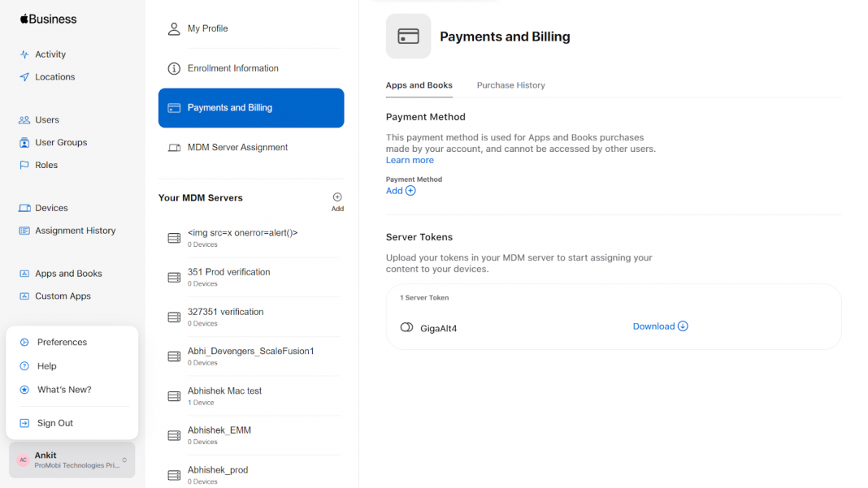Expand the Ankit account options
The height and width of the screenshot is (488, 868).
[x=71, y=460]
